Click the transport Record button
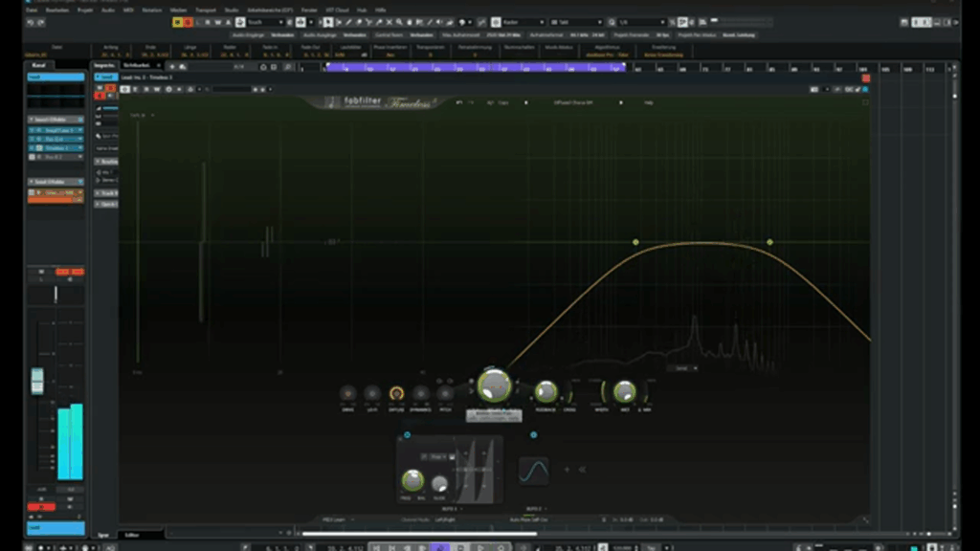This screenshot has height=551, width=980. click(x=501, y=548)
